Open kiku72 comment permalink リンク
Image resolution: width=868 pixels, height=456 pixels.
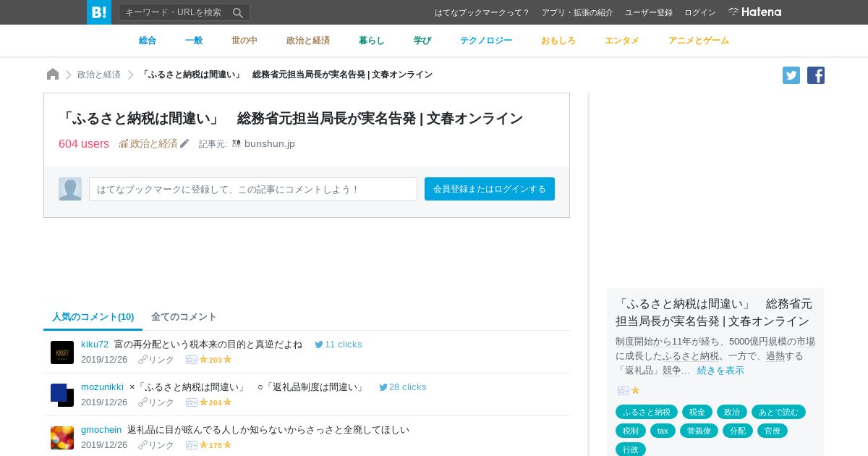pos(156,360)
